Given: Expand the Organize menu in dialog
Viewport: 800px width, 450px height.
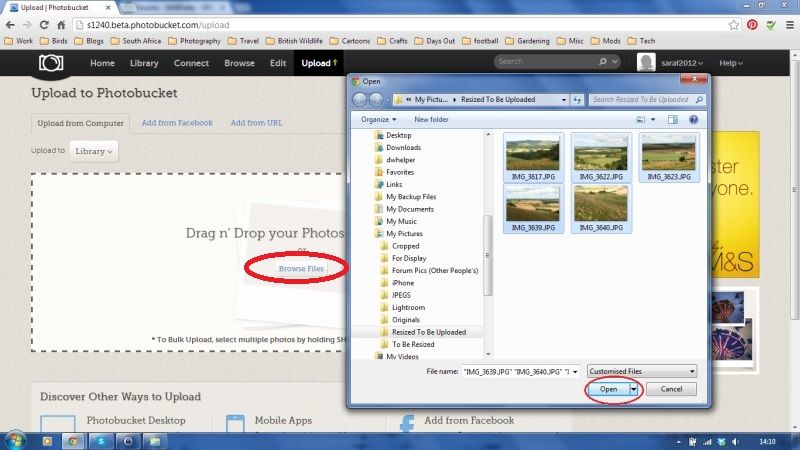Looking at the screenshot, I should [x=378, y=119].
